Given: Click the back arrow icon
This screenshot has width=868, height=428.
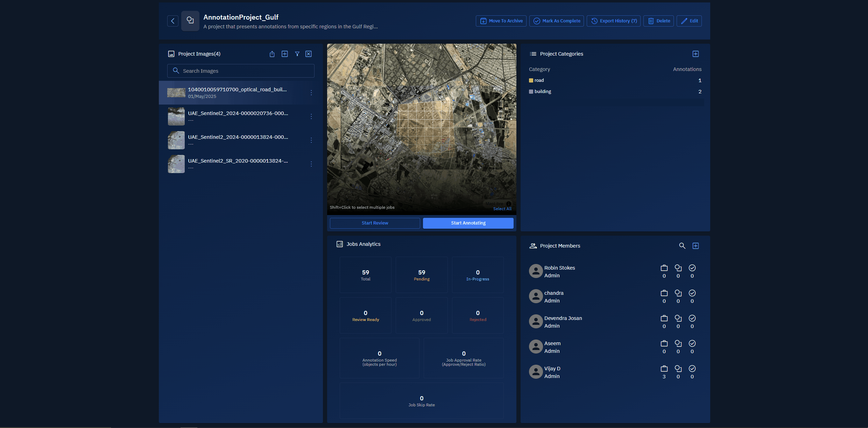Looking at the screenshot, I should [x=172, y=21].
